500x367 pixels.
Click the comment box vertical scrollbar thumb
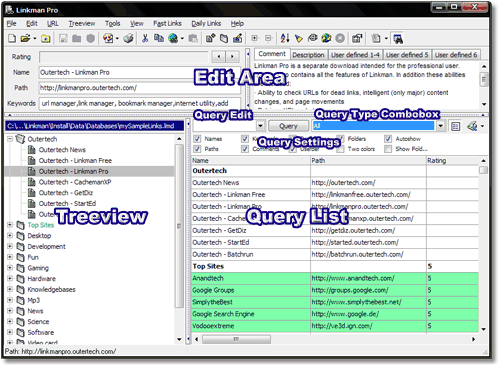[484, 80]
